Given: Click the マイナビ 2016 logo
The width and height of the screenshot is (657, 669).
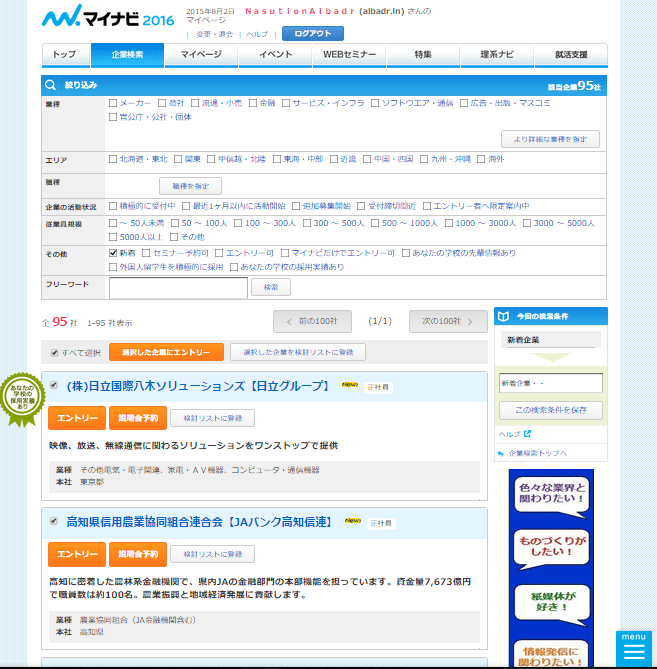Looking at the screenshot, I should 107,18.
